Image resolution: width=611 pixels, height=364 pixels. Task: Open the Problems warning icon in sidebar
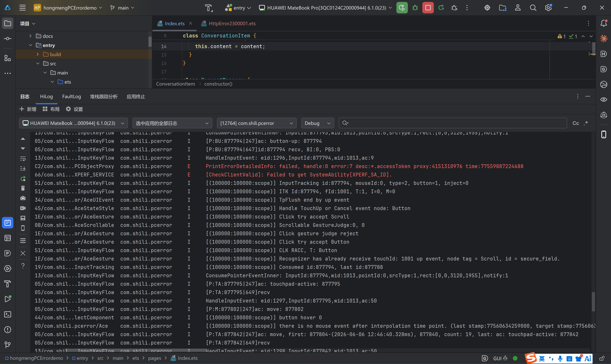click(8, 330)
